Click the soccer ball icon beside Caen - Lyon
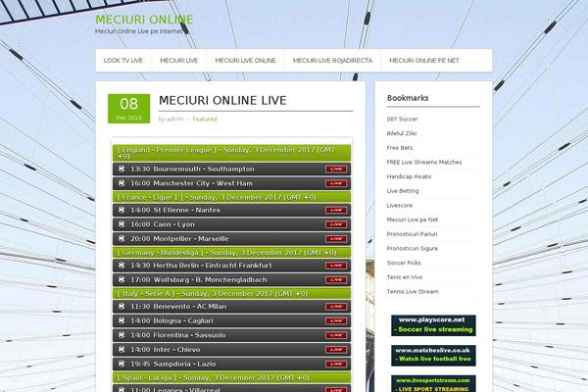This screenshot has width=588, height=392. coord(122,224)
